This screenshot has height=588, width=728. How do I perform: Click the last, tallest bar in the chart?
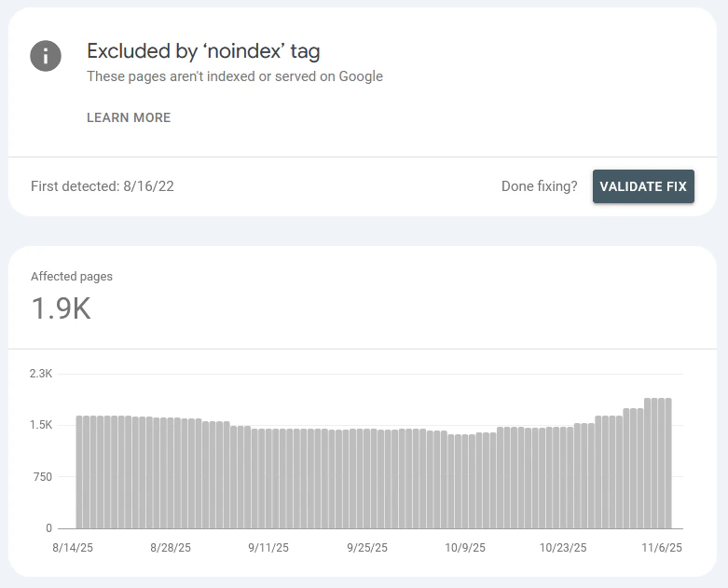(x=667, y=463)
